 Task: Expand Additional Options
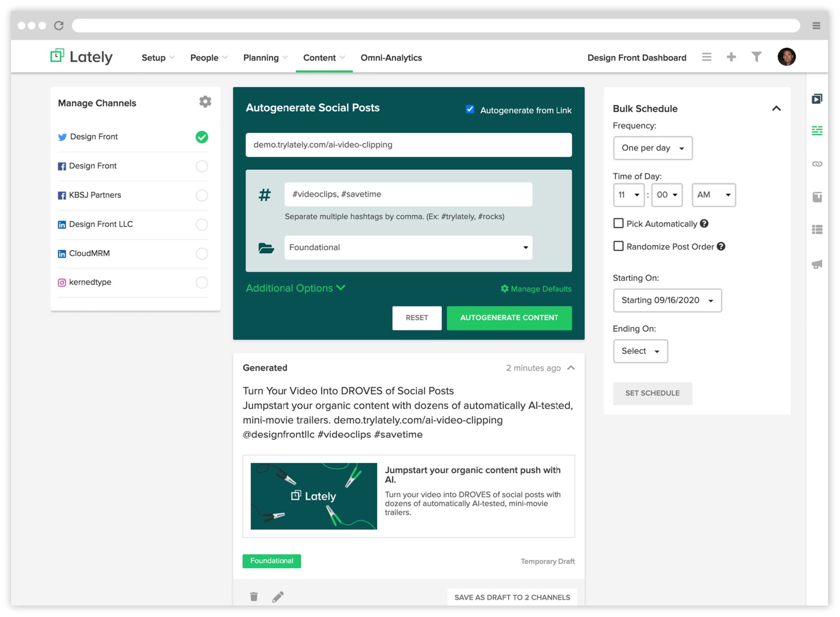295,288
